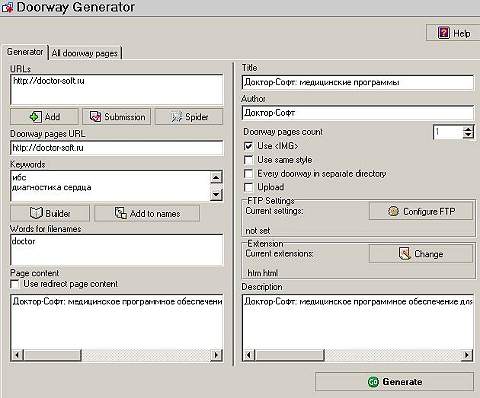Select 'http://doctor-soft.ru' in the URLs list
This screenshot has width=480, height=398.
point(49,81)
